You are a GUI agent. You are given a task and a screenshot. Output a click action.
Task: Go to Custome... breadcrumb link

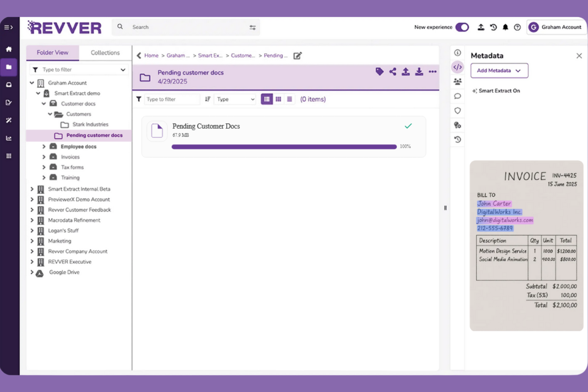click(243, 56)
